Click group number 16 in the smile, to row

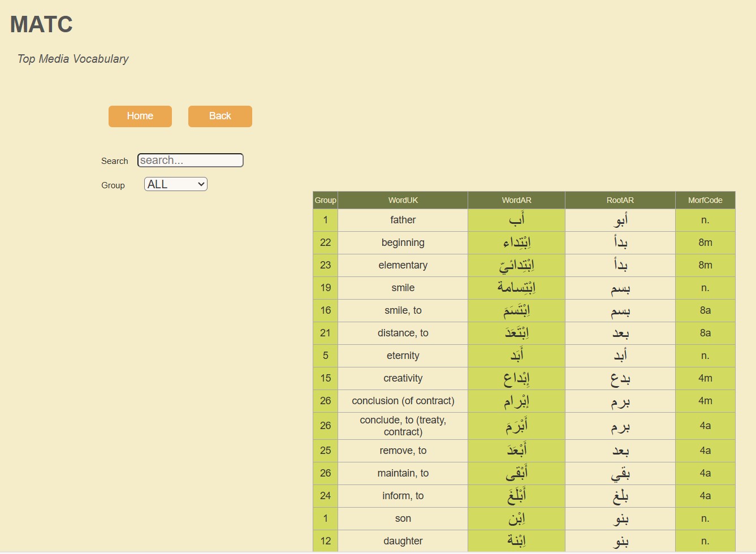click(325, 310)
